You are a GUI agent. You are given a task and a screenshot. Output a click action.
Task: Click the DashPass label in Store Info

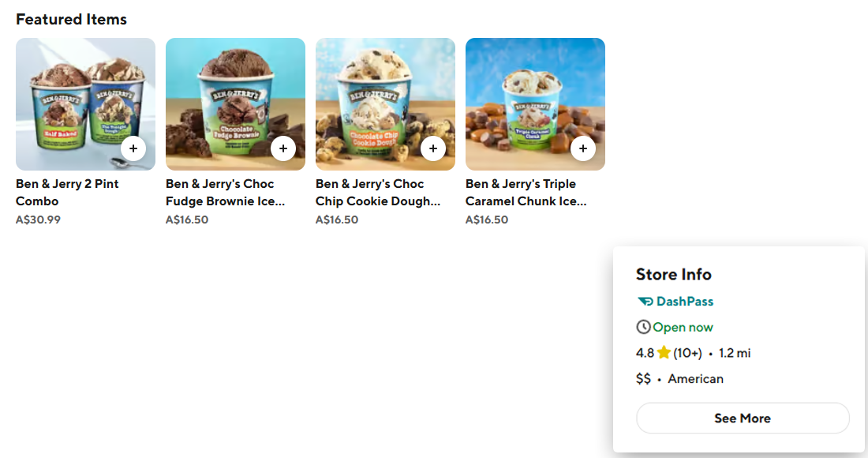pos(684,302)
